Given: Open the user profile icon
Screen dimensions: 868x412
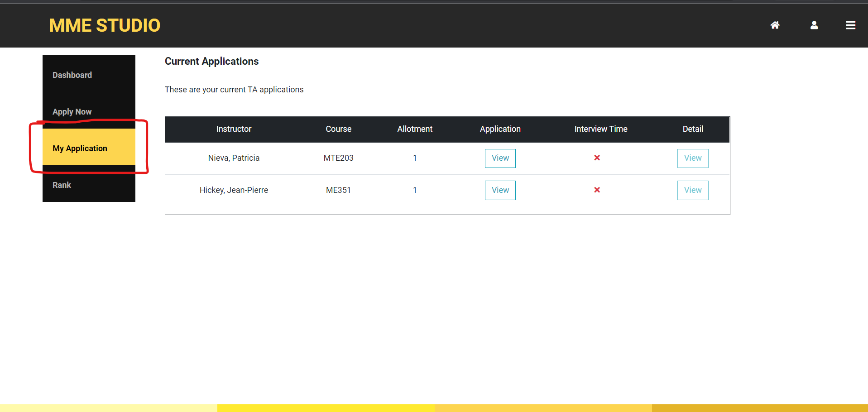Looking at the screenshot, I should coord(814,25).
